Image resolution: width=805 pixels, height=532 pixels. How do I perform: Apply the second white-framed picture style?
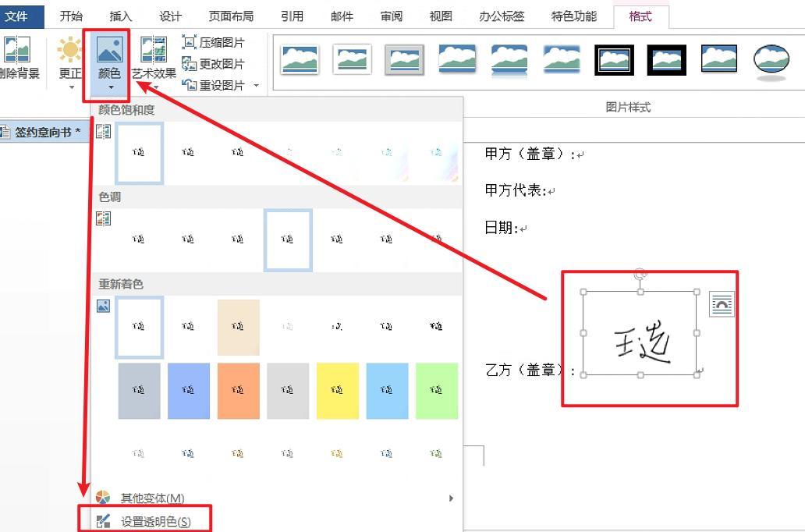(x=353, y=59)
